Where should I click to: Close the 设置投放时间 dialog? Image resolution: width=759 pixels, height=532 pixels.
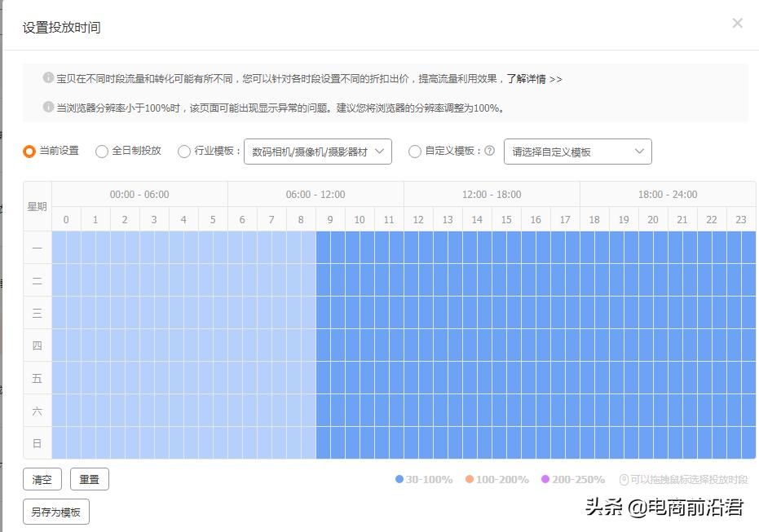[x=738, y=24]
